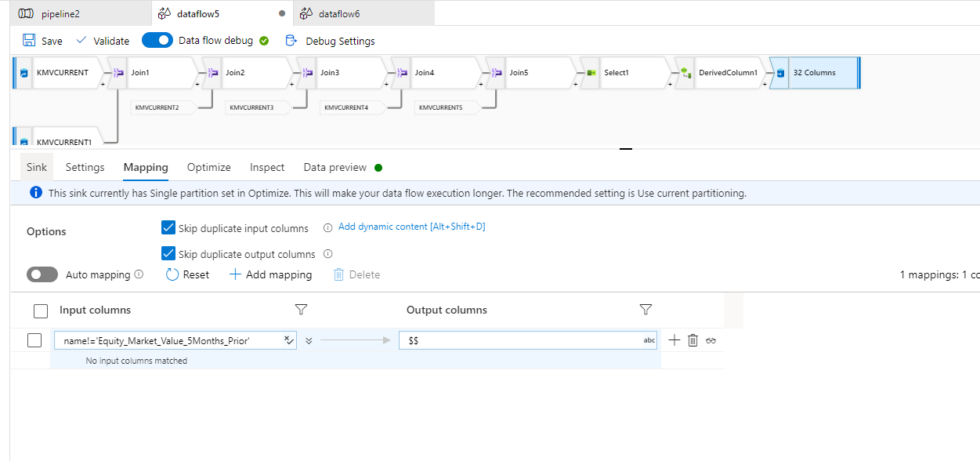
Task: Select the header checkbox for all mappings
Action: 41,310
